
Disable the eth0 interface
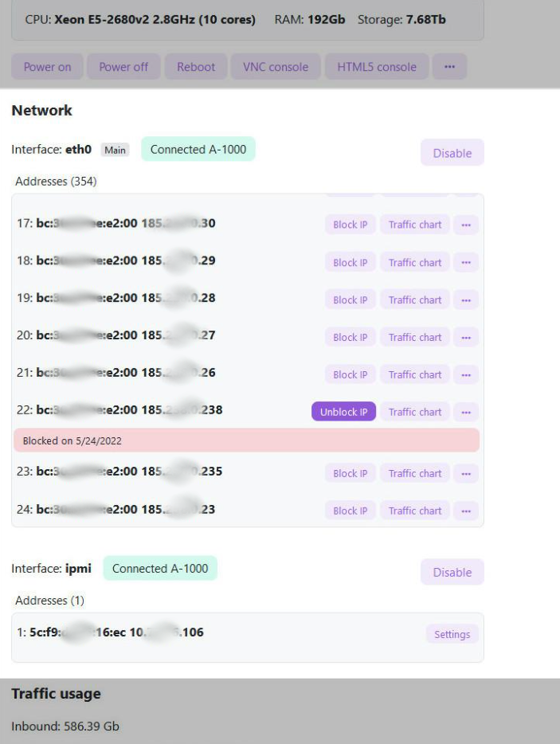[x=452, y=153]
